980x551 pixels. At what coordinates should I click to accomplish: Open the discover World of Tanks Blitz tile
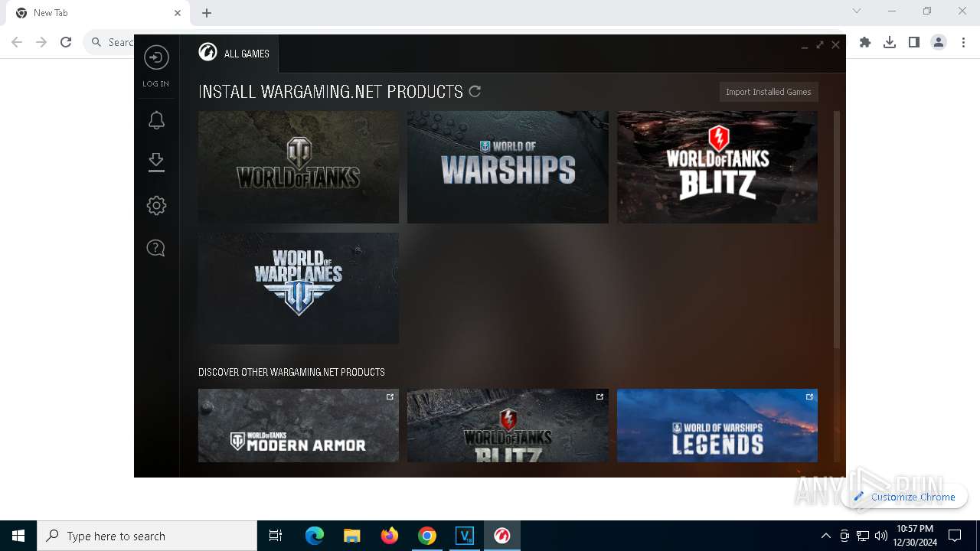tap(508, 425)
